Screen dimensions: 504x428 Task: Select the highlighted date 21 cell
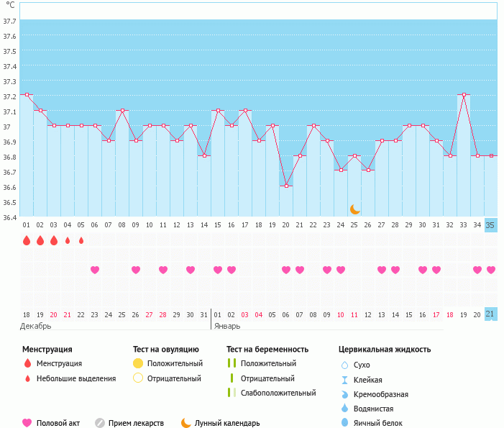pos(490,314)
